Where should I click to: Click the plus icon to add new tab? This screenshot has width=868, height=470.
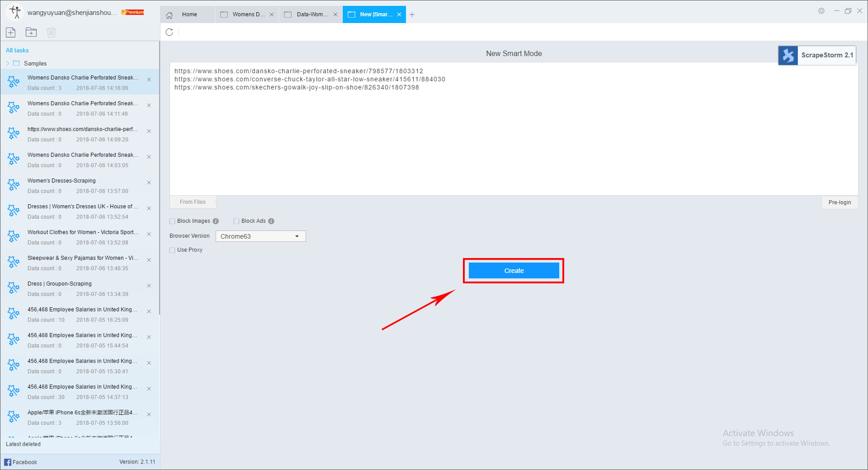(x=412, y=14)
